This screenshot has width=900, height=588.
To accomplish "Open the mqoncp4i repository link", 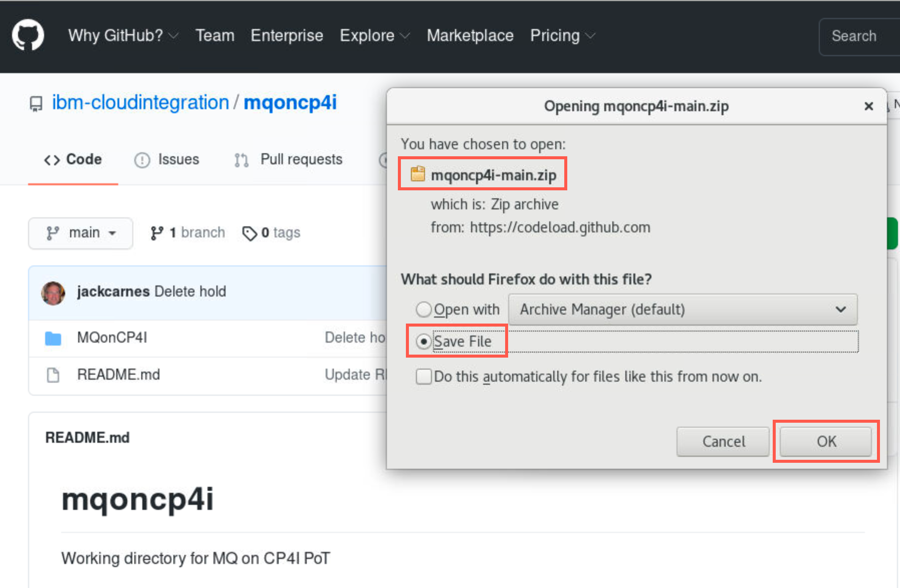I will [x=290, y=103].
